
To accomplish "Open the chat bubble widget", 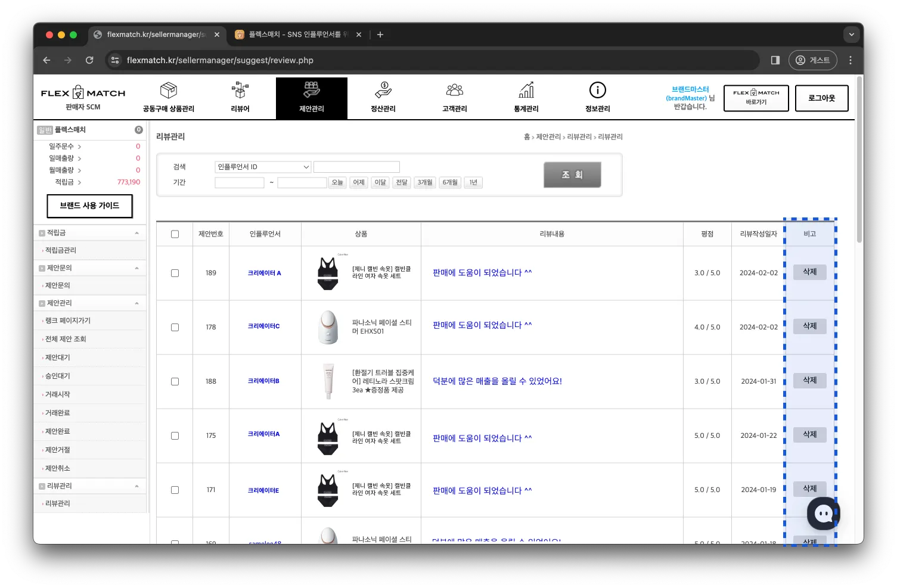I will [x=824, y=514].
